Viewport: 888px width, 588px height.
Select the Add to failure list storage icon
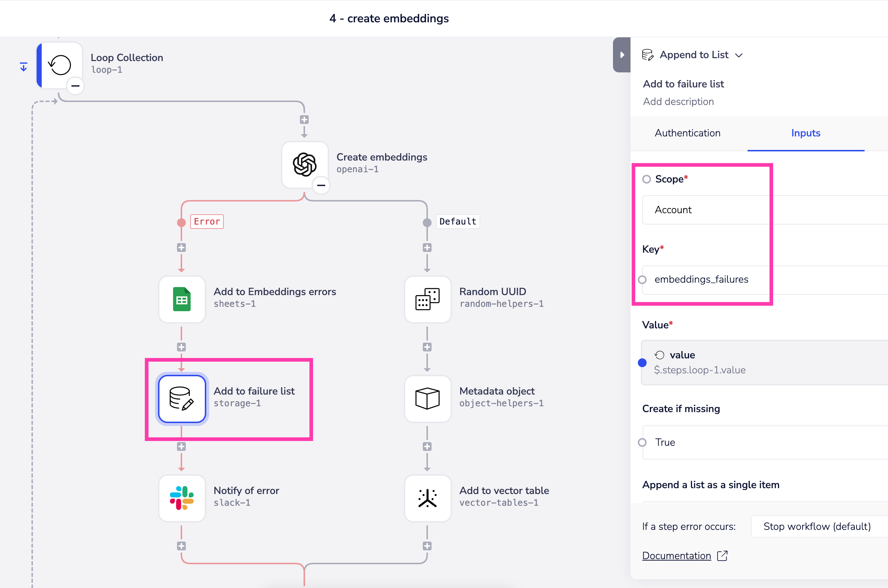click(182, 399)
